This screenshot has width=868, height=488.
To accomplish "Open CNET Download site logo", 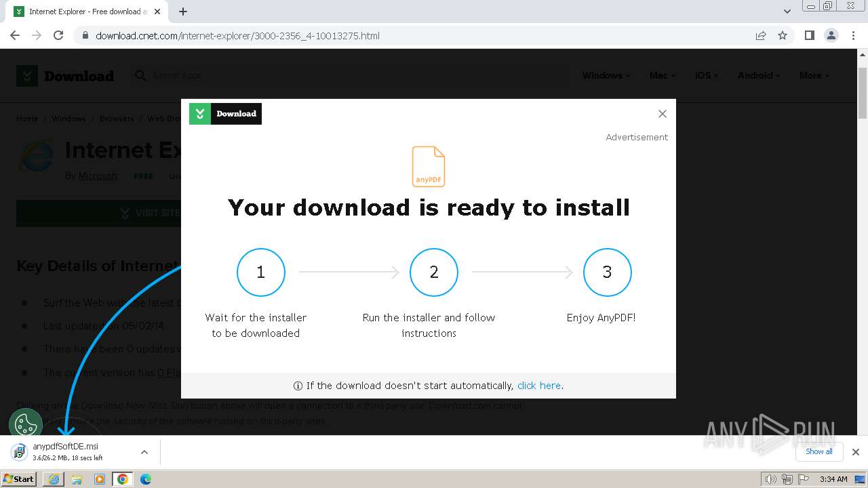I will point(65,76).
